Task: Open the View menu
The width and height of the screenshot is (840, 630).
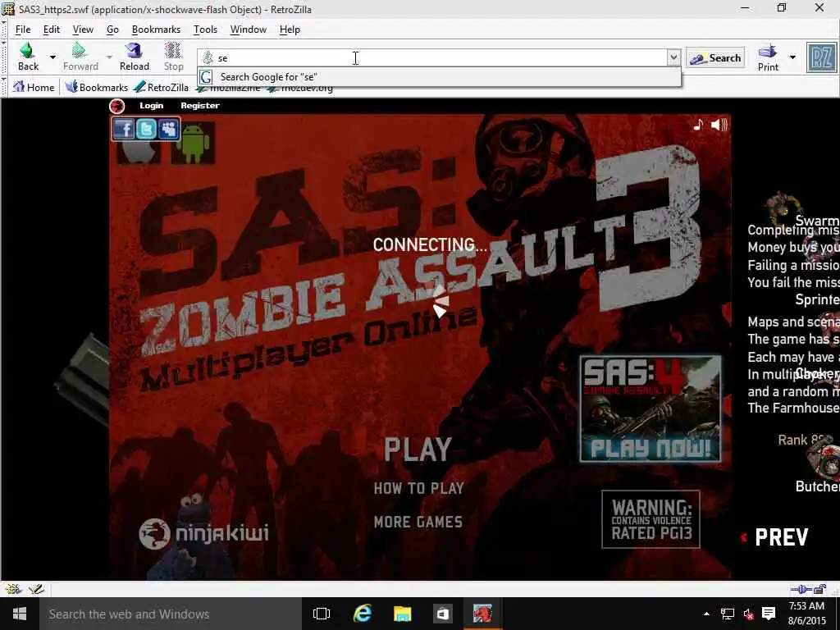Action: pyautogui.click(x=83, y=30)
